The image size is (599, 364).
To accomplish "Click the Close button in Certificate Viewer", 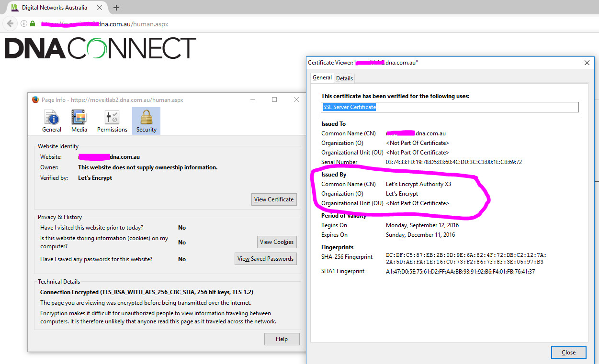I will (x=569, y=353).
